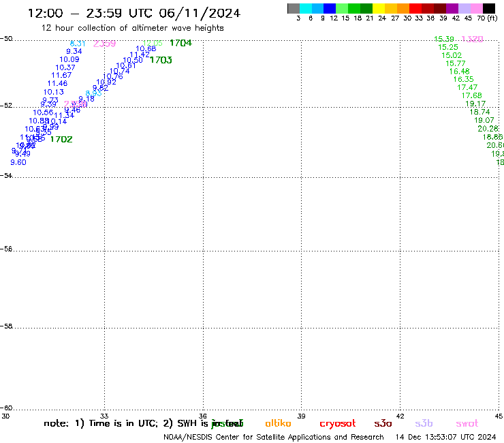
Task: Click the wave height value 18.74
Action: point(480,112)
